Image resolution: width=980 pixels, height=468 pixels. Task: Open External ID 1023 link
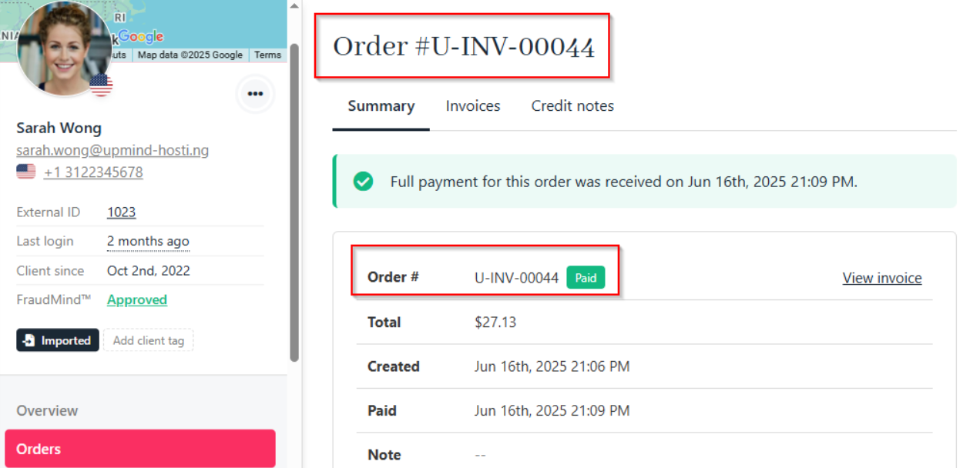click(x=121, y=212)
